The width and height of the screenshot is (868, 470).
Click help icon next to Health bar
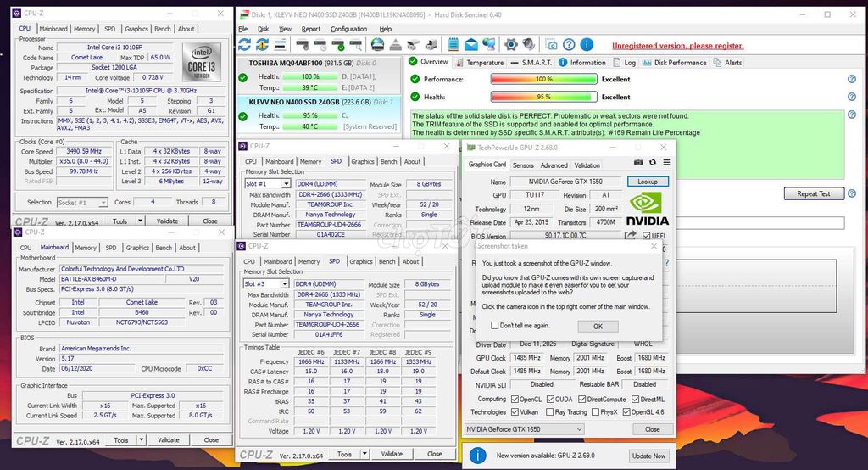pyautogui.click(x=852, y=97)
